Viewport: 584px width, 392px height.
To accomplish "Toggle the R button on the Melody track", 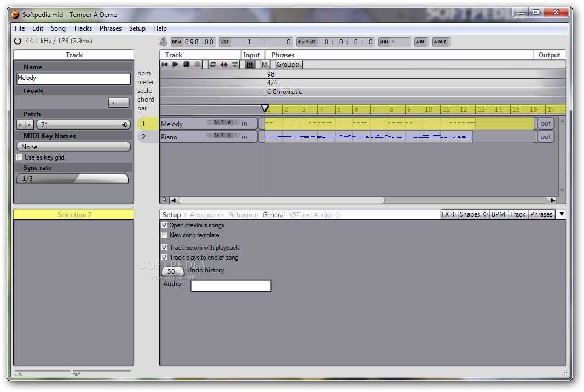I will tap(235, 122).
